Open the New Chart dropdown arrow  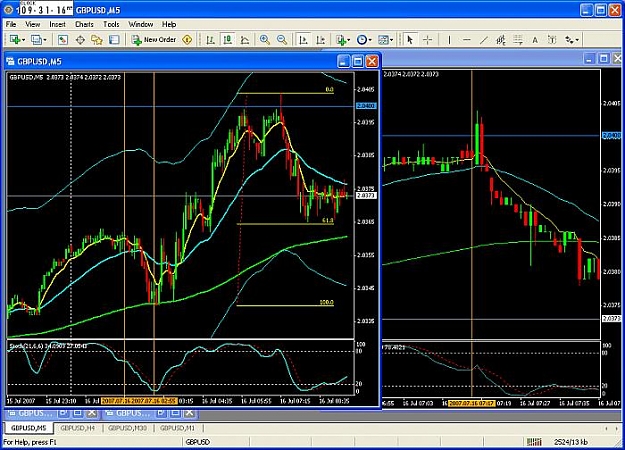(24, 40)
